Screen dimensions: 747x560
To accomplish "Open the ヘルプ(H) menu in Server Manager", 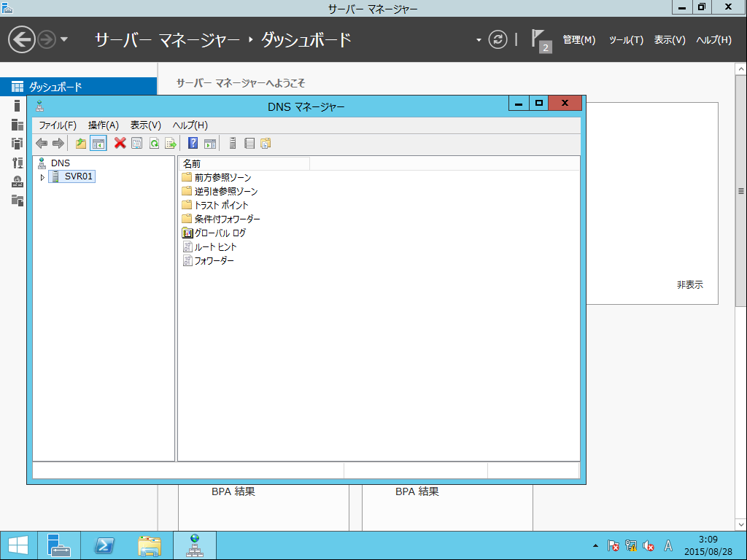I will [x=713, y=40].
